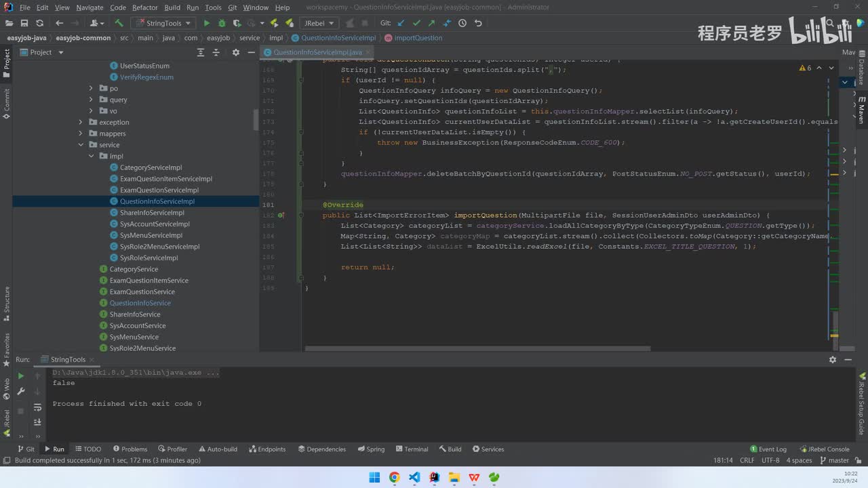Expand the mappers folder in tree

click(81, 134)
